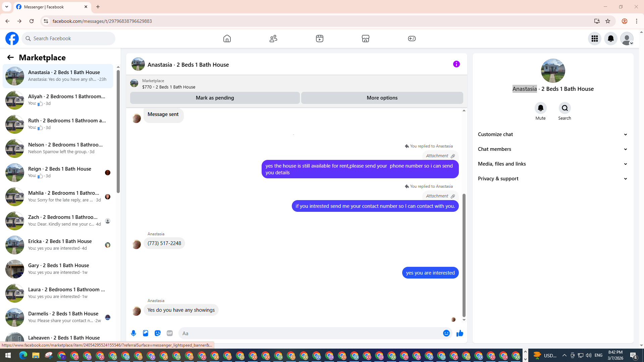Open the account profile avatar menu
The image size is (644, 362).
627,39
